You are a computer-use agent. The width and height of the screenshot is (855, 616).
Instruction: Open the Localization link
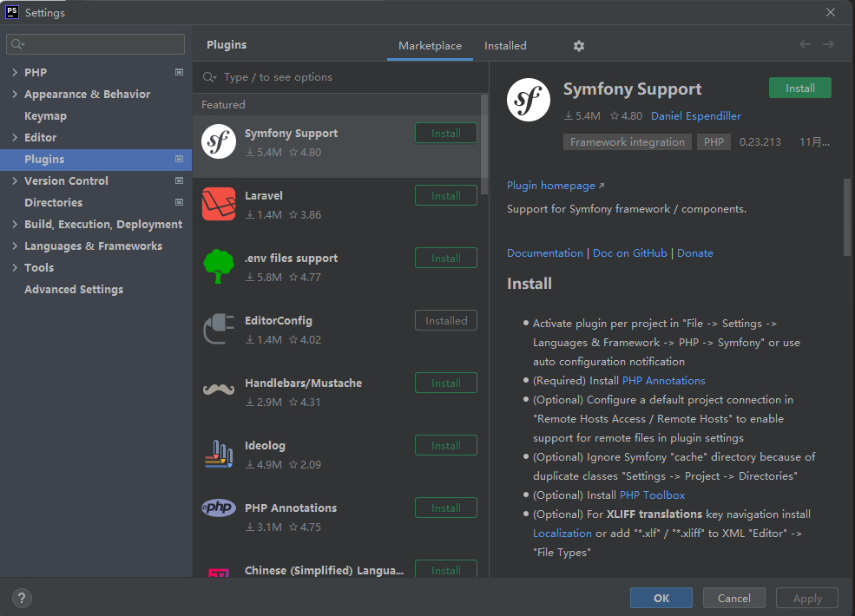coord(562,533)
